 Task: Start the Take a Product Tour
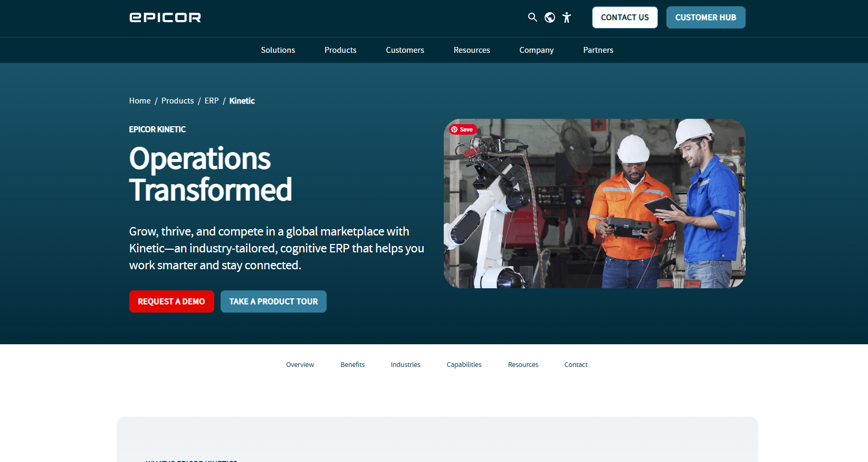coord(273,301)
